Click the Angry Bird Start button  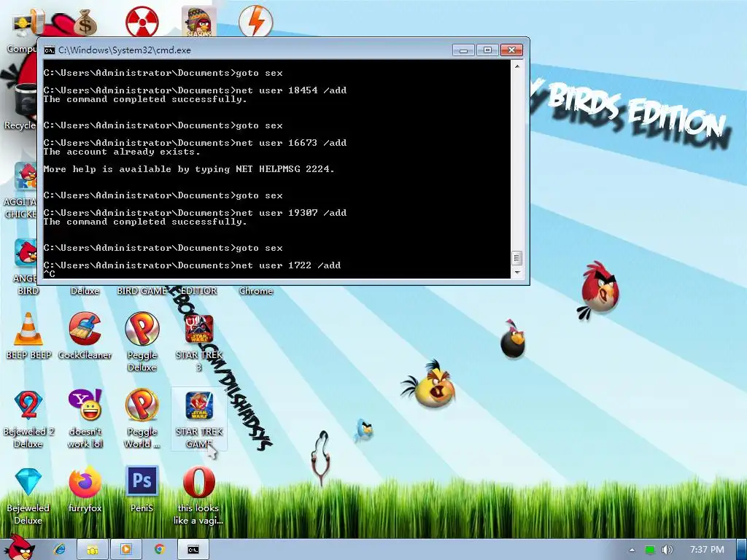(19, 548)
